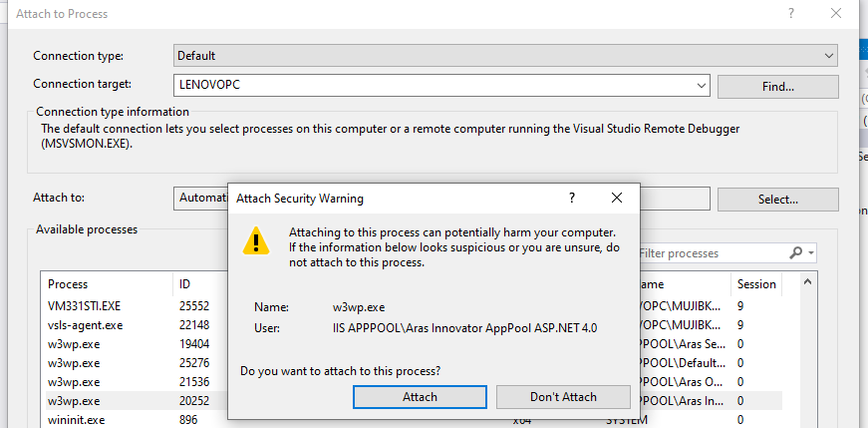Focus the Filter processes input field
The image size is (868, 428).
pyautogui.click(x=712, y=253)
